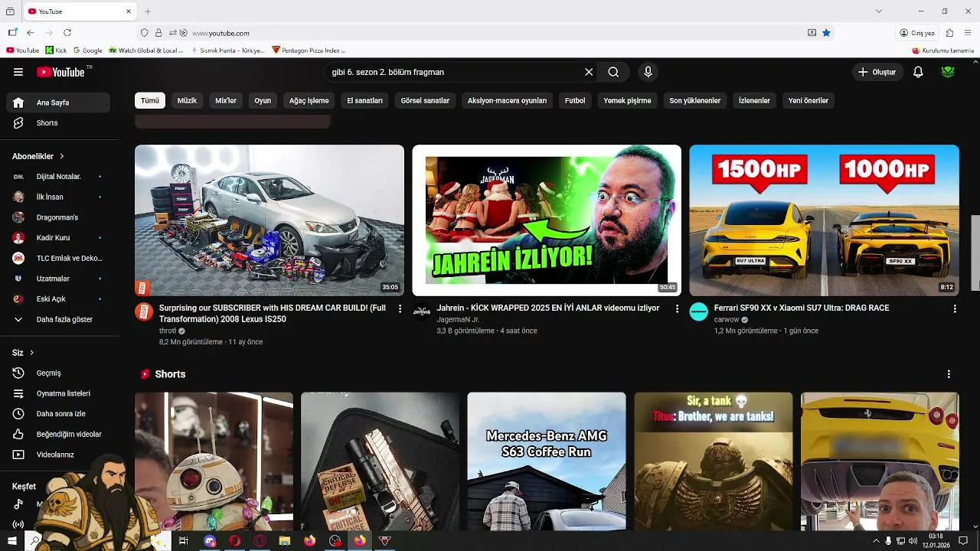Image resolution: width=980 pixels, height=551 pixels.
Task: Open Dijital Notalar. subscription channel
Action: pos(58,177)
